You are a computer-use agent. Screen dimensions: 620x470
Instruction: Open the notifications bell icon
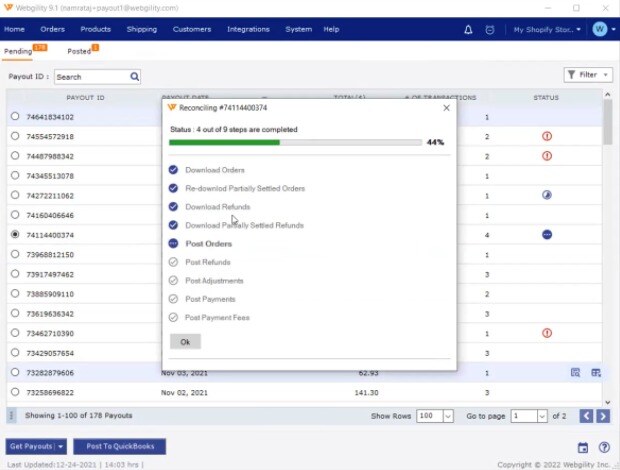(468, 30)
